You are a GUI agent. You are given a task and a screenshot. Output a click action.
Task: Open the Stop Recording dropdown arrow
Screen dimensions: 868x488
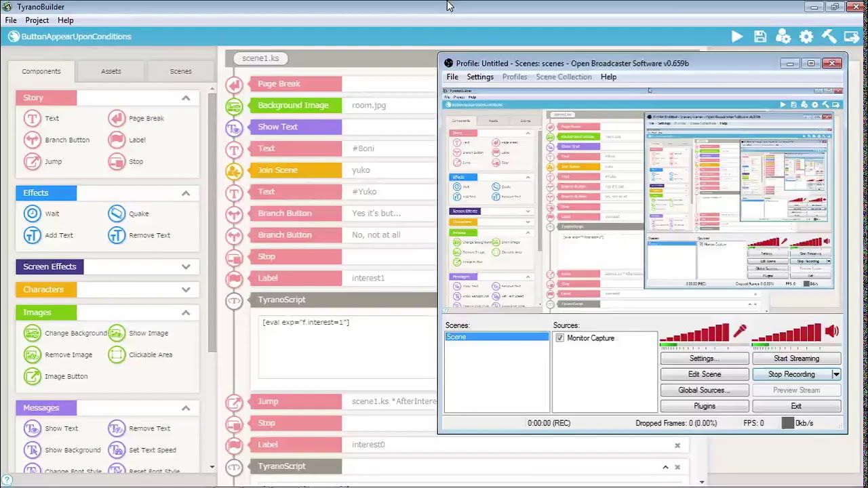pyautogui.click(x=836, y=375)
